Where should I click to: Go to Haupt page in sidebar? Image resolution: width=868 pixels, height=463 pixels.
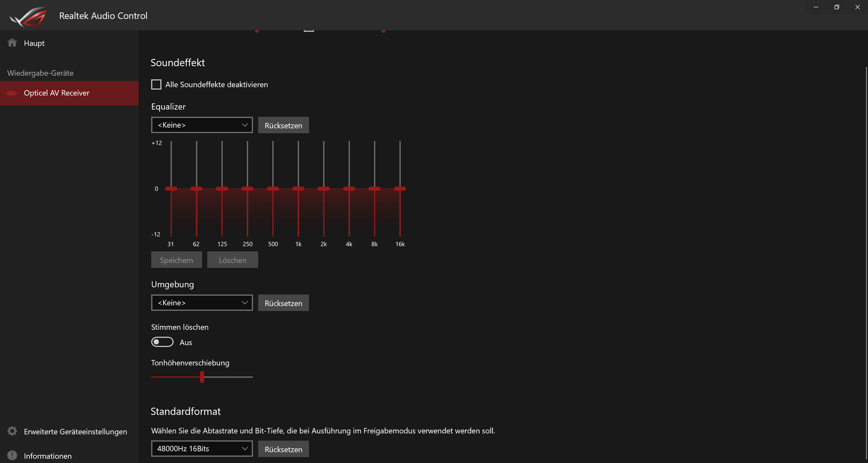click(x=34, y=43)
